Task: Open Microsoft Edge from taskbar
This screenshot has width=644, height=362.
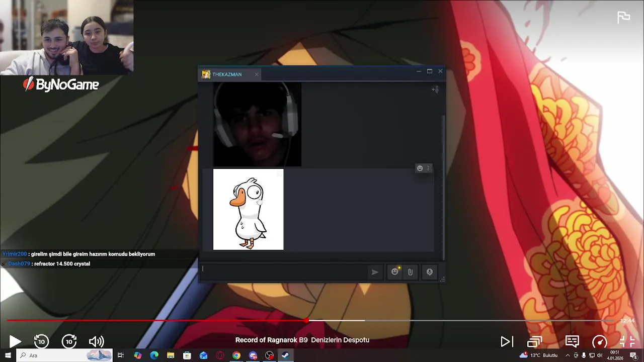Action: [x=154, y=355]
